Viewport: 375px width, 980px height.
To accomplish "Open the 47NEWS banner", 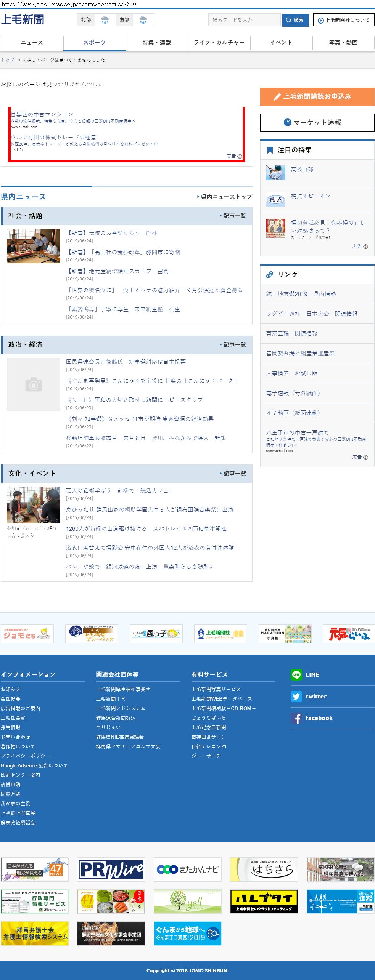I will click(35, 870).
